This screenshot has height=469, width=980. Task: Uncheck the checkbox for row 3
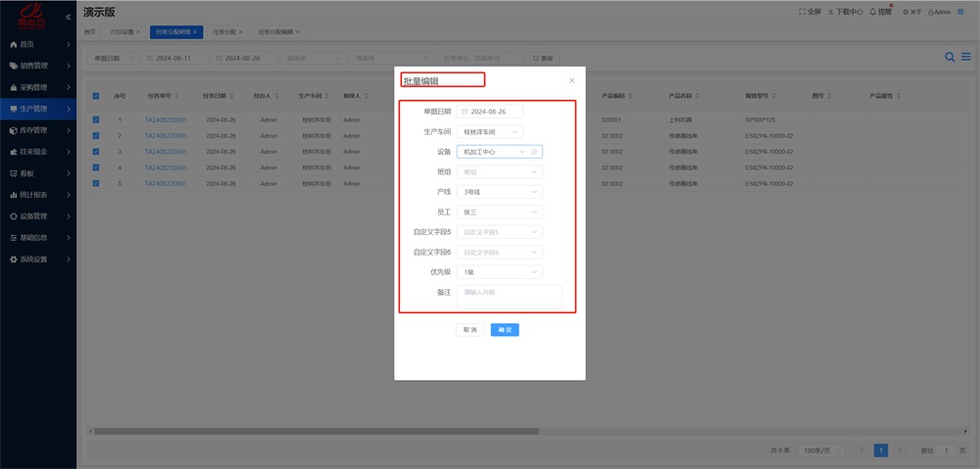click(x=96, y=152)
